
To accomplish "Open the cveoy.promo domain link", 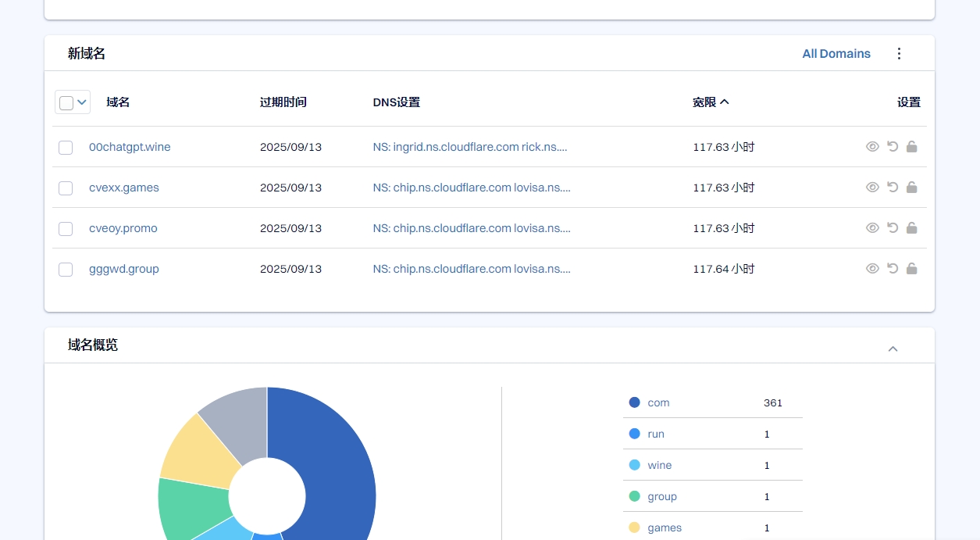I will [x=123, y=228].
